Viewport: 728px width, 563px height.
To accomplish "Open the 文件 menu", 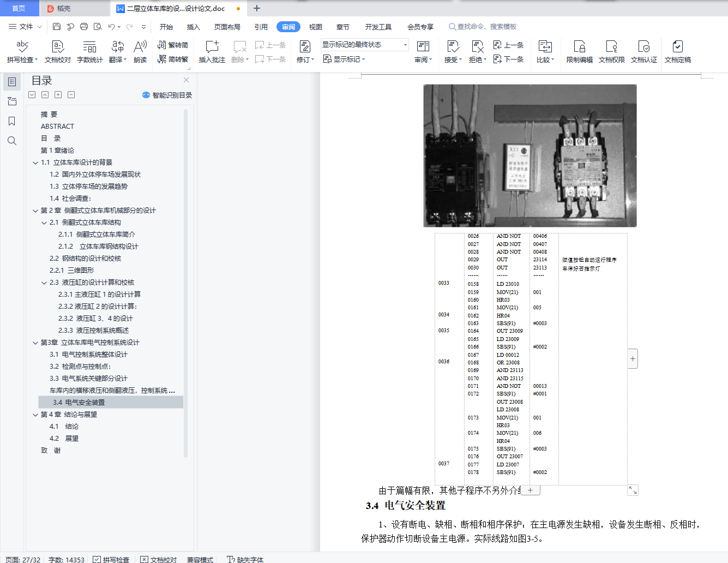I will 26,27.
